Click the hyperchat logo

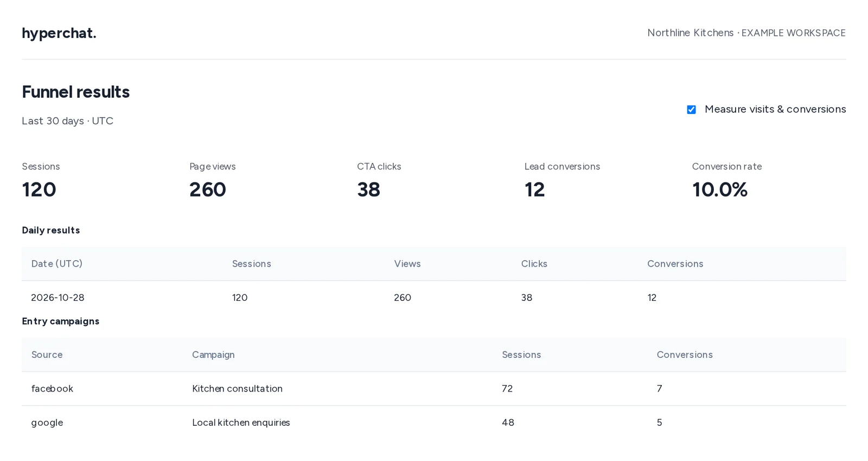coord(59,33)
